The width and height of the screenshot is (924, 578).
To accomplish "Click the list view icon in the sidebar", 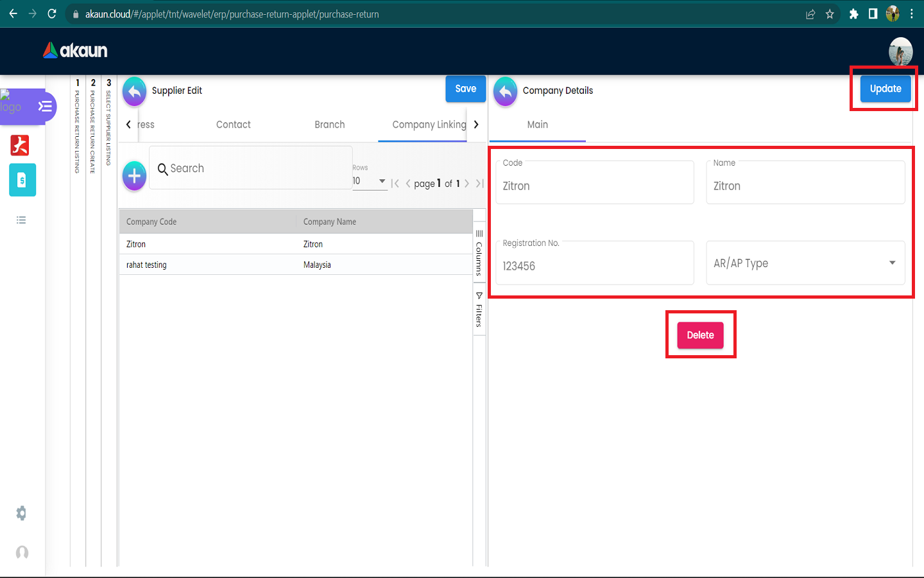I will pyautogui.click(x=21, y=220).
